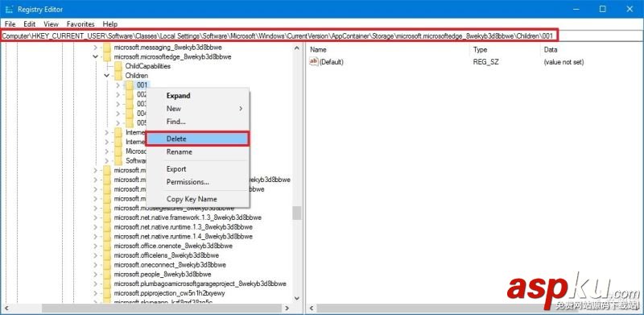Click the Registry Editor app icon in title bar
The height and width of the screenshot is (315, 644).
click(9, 9)
